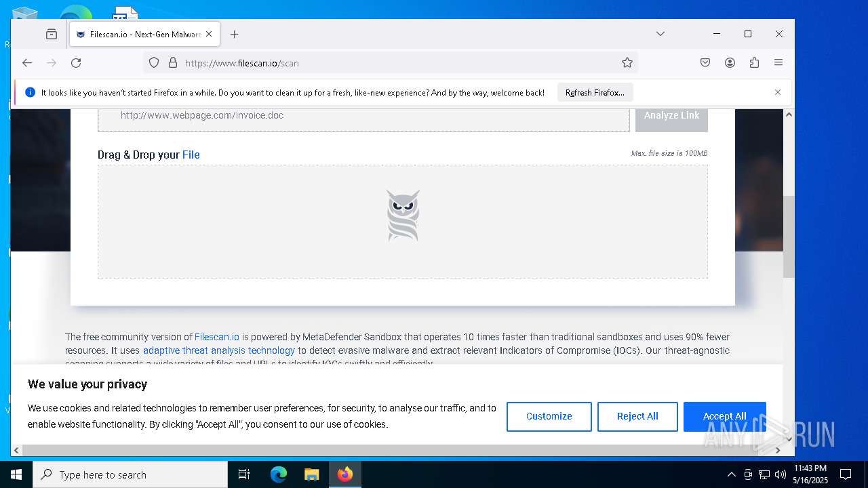This screenshot has height=488, width=868.
Task: Select the Firefox taskbar icon
Action: (345, 474)
